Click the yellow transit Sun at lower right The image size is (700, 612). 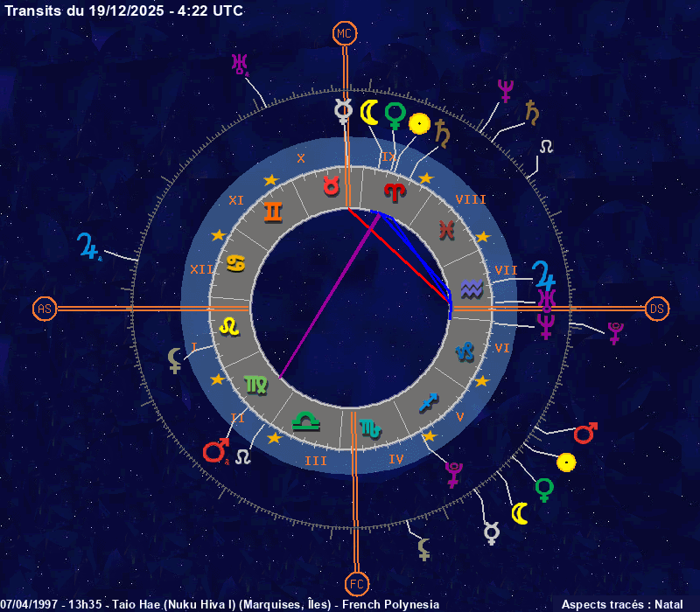click(x=566, y=462)
